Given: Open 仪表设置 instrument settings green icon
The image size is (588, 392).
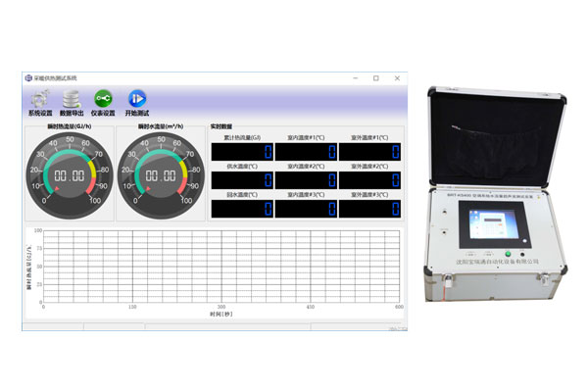Looking at the screenshot, I should pyautogui.click(x=103, y=98).
